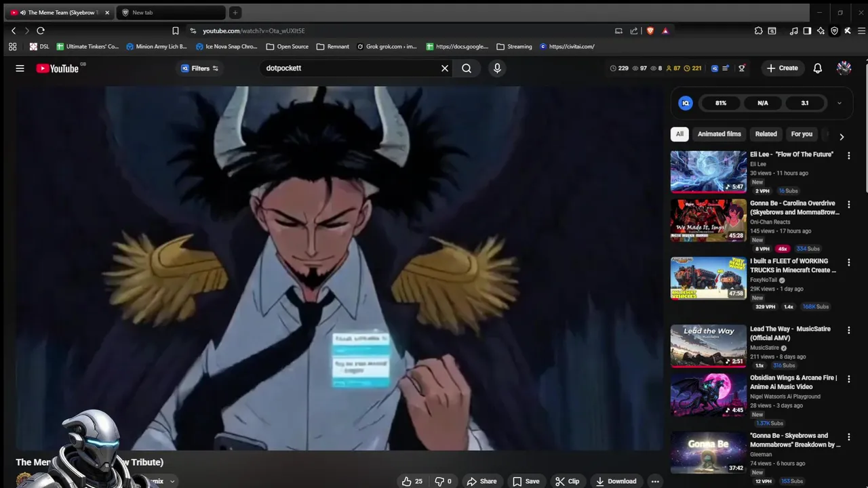Open Eli Lee Flow Of The Future thumbnail
This screenshot has height=488, width=868.
(709, 171)
